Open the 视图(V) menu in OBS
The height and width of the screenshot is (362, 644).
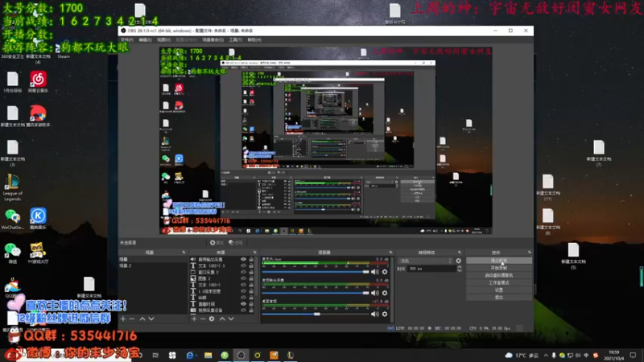pyautogui.click(x=163, y=39)
